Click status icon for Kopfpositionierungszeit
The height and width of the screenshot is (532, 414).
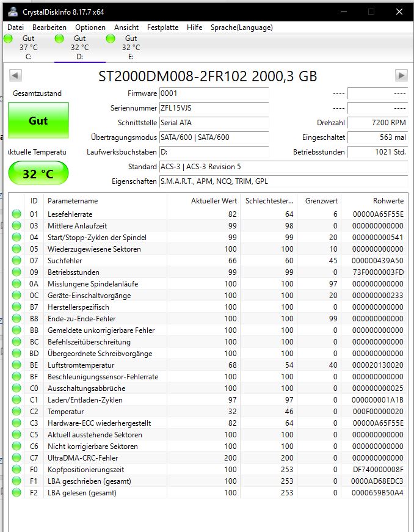pos(16,469)
